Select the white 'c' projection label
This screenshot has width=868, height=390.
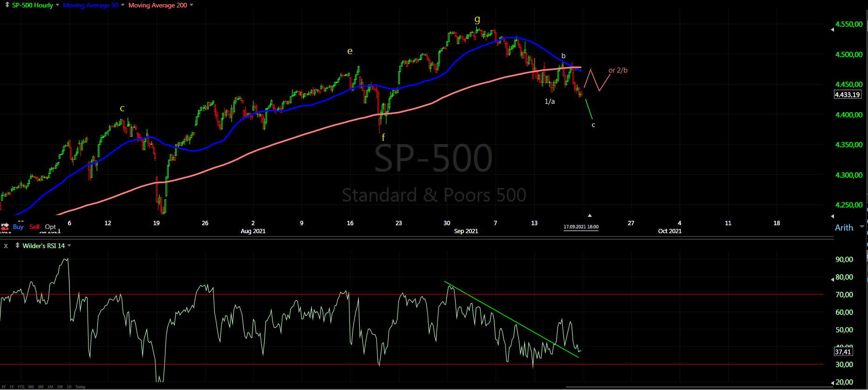coord(593,125)
